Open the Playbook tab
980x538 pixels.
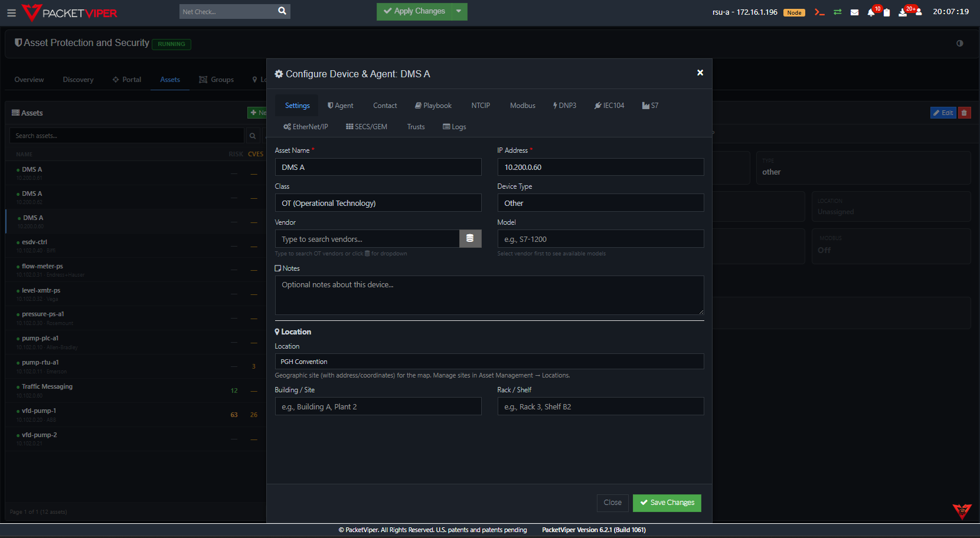tap(433, 106)
